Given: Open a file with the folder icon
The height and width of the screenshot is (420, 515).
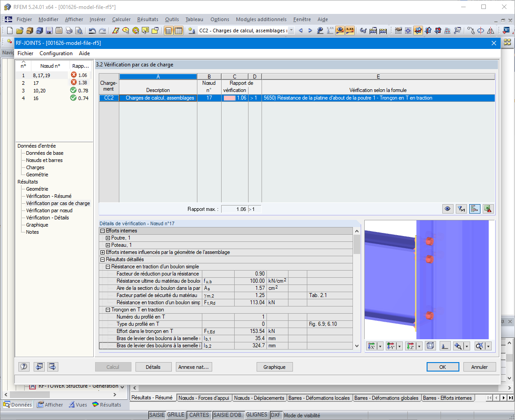Looking at the screenshot, I should pos(19,31).
